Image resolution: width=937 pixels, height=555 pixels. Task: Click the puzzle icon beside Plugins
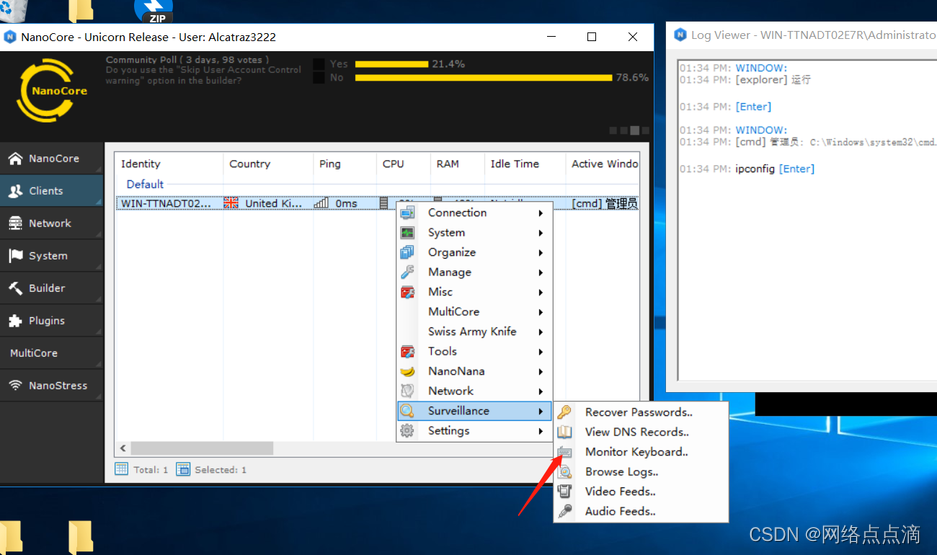pos(16,321)
